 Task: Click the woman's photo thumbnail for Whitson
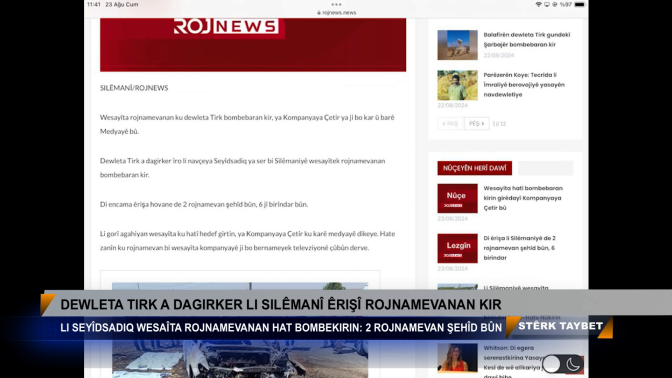(457, 357)
